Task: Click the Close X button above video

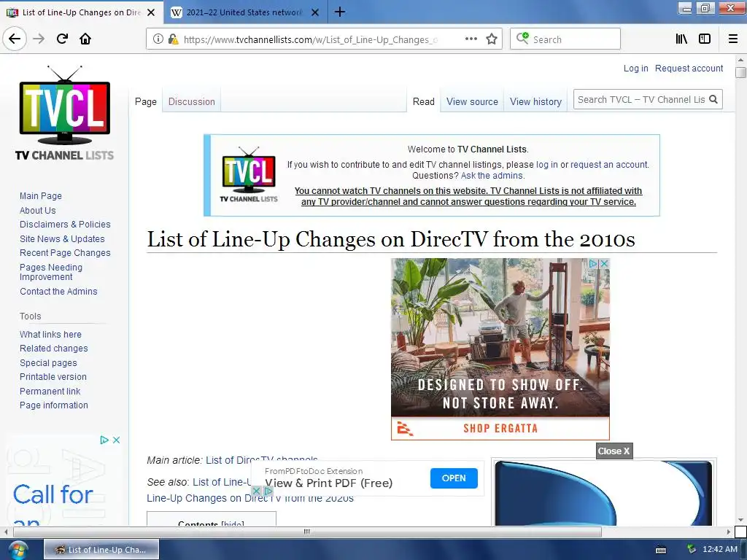Action: click(x=614, y=451)
